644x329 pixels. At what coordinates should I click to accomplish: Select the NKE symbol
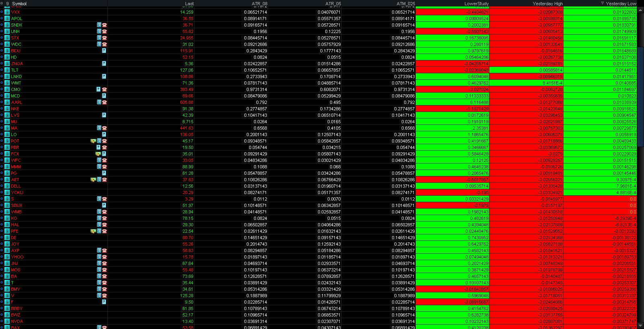pyautogui.click(x=15, y=109)
